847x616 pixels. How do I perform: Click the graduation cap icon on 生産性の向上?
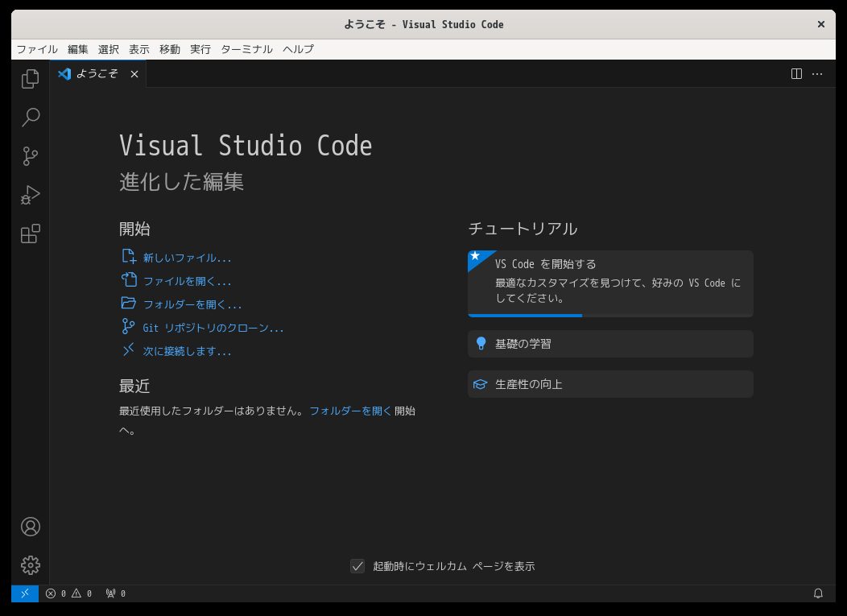point(480,384)
